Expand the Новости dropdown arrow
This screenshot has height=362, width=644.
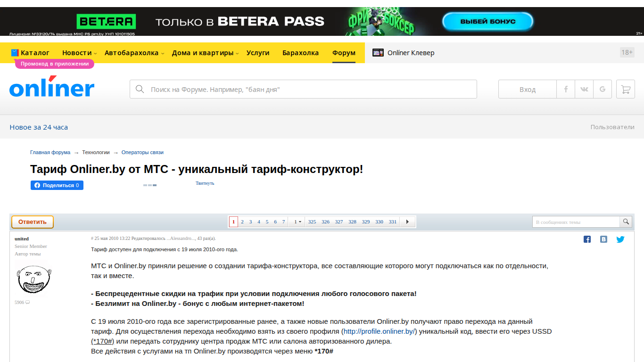pos(95,53)
